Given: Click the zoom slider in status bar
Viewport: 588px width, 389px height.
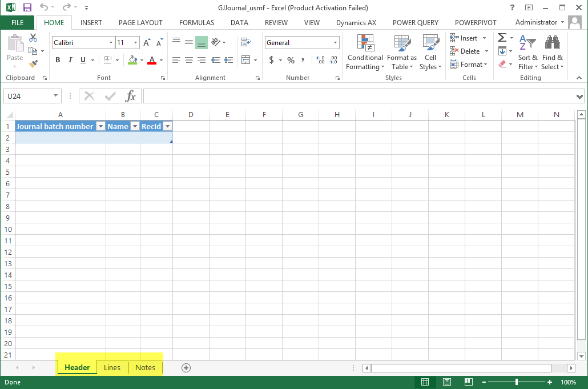Looking at the screenshot, I should point(517,382).
